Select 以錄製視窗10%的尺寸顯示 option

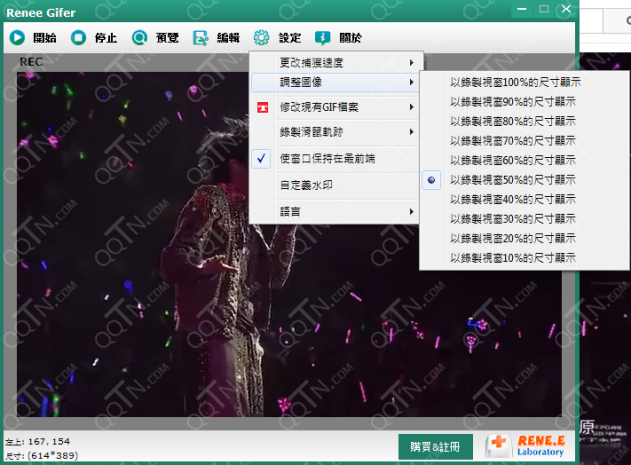(513, 258)
